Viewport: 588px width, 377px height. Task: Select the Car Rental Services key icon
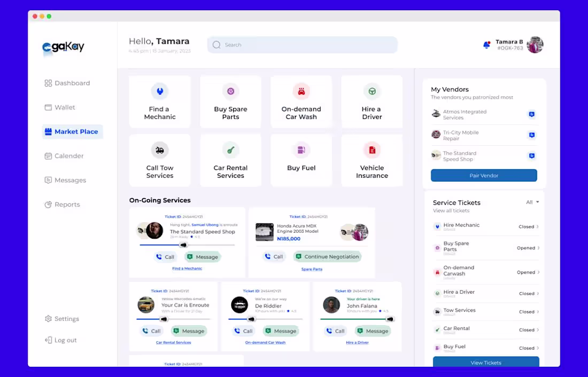[230, 150]
